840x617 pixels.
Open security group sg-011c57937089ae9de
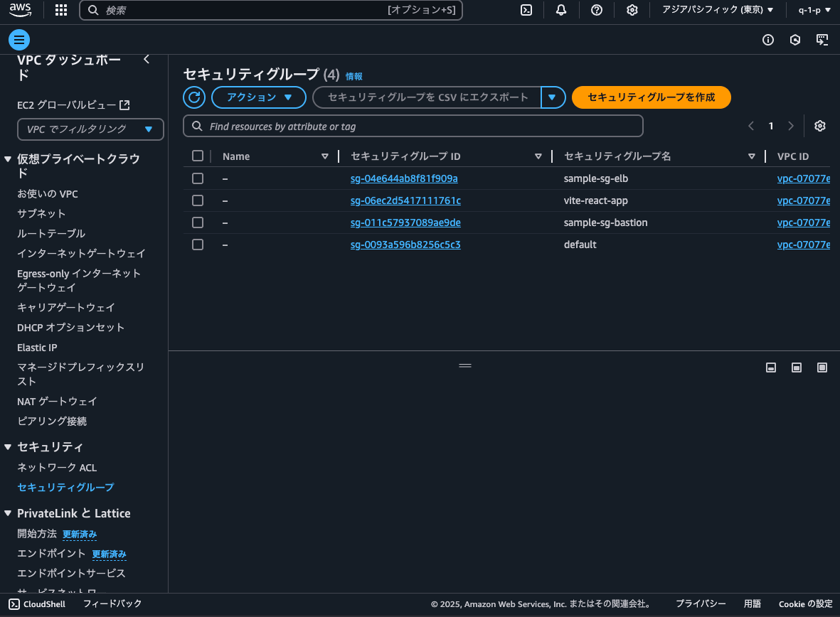pyautogui.click(x=405, y=222)
